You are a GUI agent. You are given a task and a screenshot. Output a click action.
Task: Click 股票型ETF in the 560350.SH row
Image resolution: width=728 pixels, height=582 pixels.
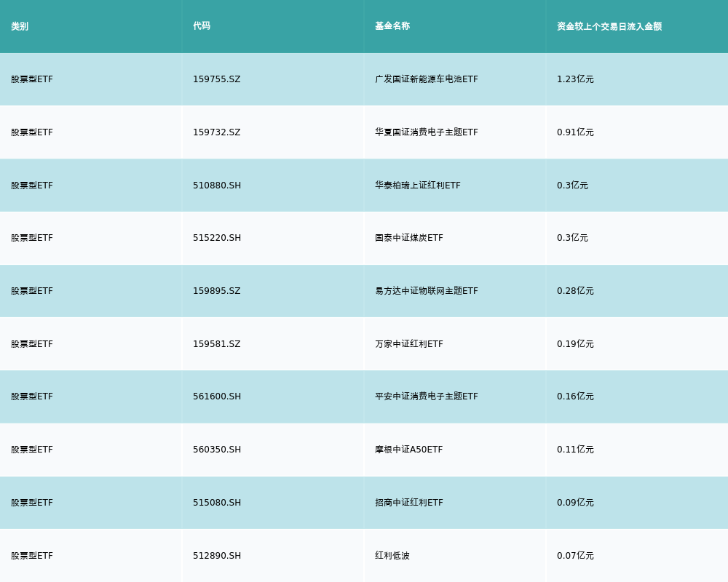[x=32, y=450]
